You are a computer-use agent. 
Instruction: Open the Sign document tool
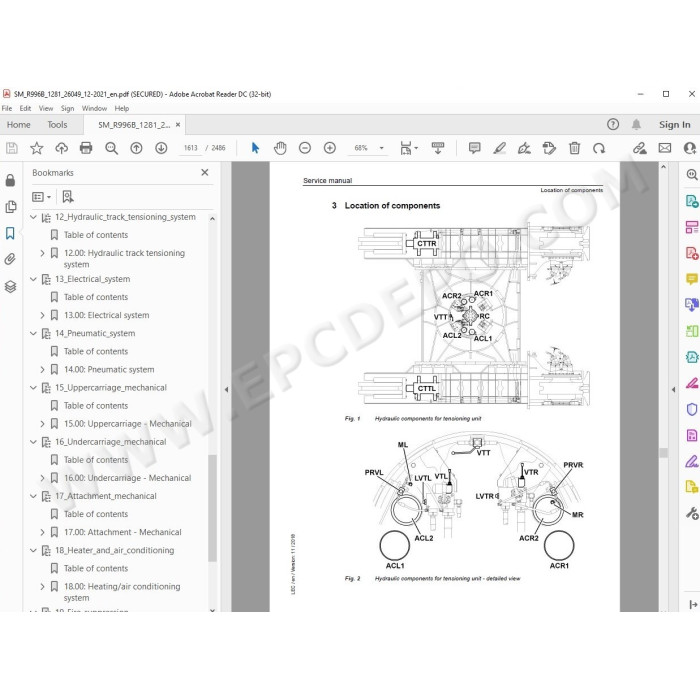coord(524,148)
